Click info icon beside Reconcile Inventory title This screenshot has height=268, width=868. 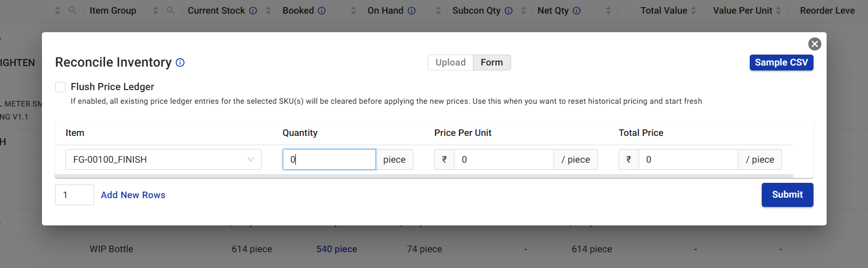(180, 63)
